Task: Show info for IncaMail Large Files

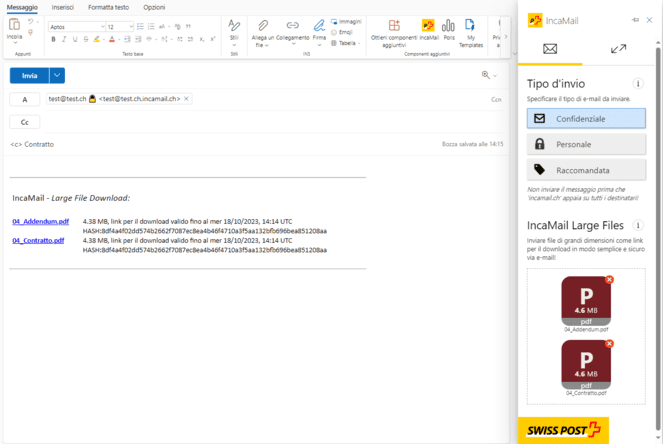Action: [x=638, y=226]
